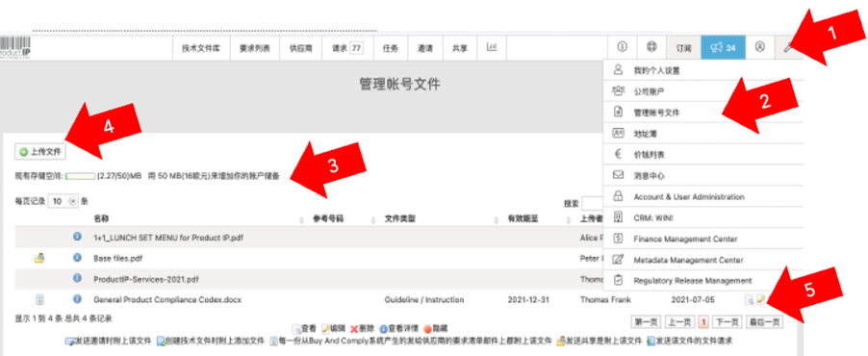This screenshot has height=356, width=868.
Task: Open the wrench settings menu icon
Action: coord(789,48)
